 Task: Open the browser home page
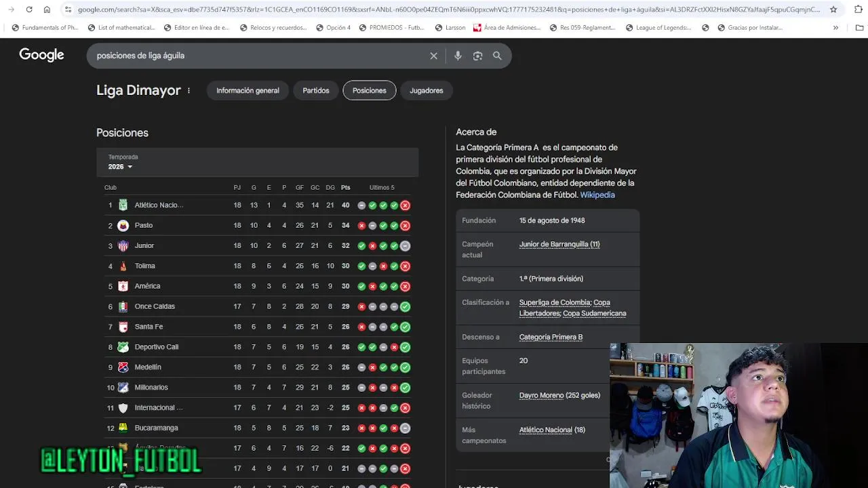(47, 9)
